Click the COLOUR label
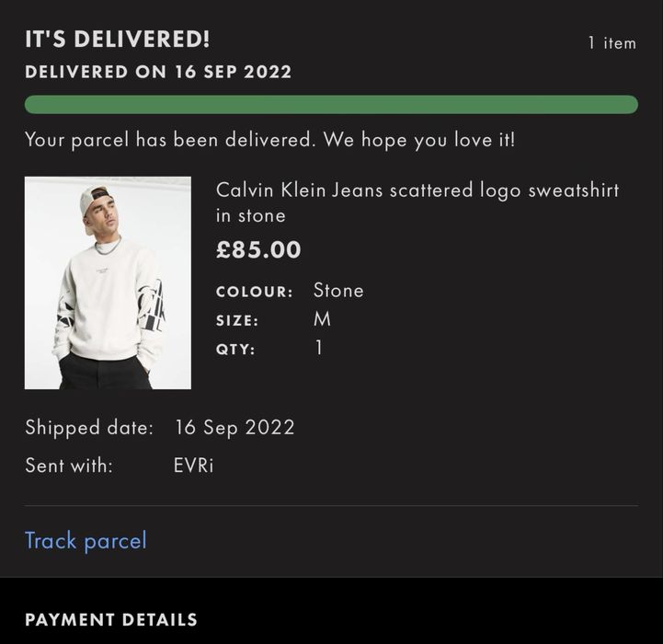 tap(254, 292)
